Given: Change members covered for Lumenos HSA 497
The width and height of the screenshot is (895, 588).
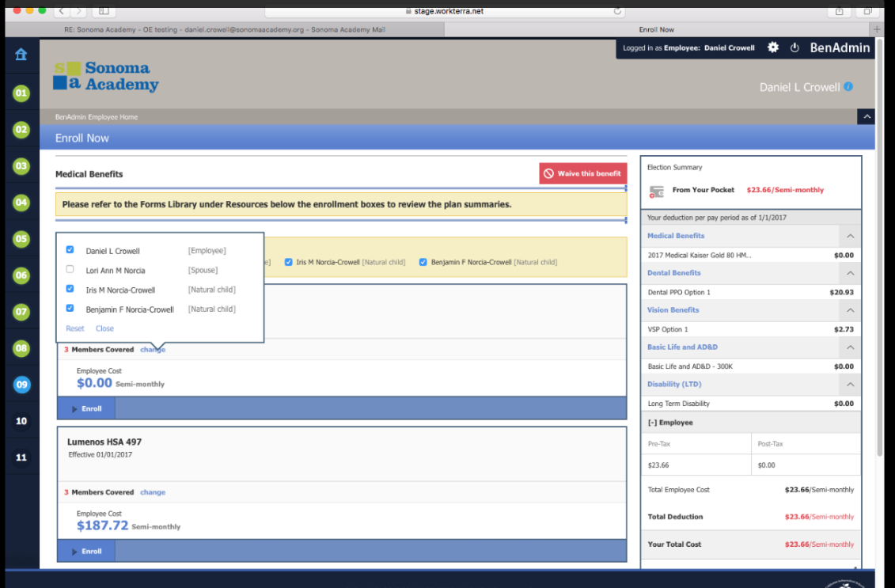Looking at the screenshot, I should pyautogui.click(x=153, y=492).
